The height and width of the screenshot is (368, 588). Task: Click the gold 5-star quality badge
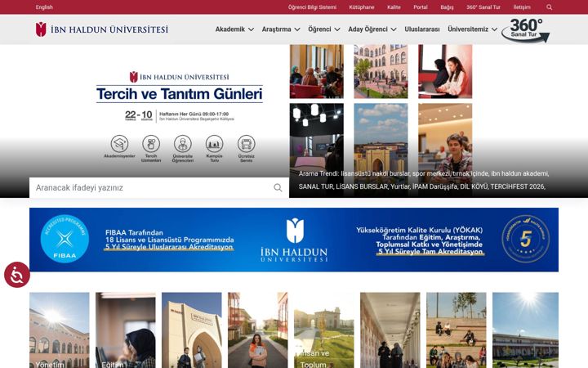coord(526,239)
